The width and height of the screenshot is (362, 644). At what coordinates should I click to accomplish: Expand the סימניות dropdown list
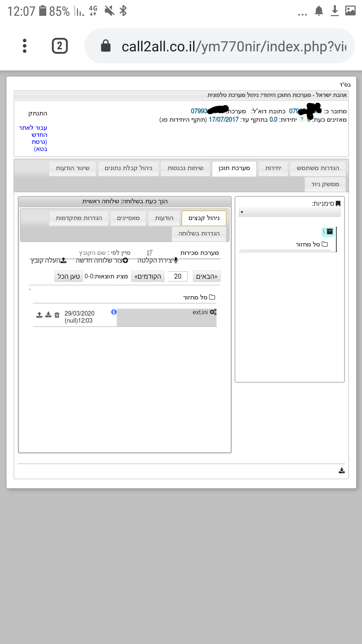click(290, 212)
